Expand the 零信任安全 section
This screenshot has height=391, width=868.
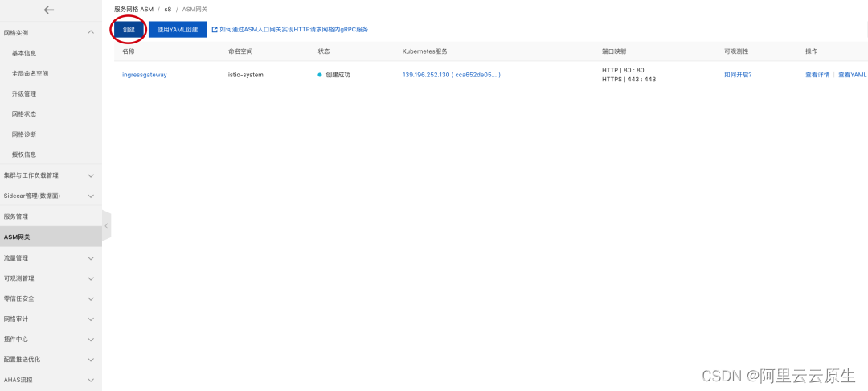(91, 299)
